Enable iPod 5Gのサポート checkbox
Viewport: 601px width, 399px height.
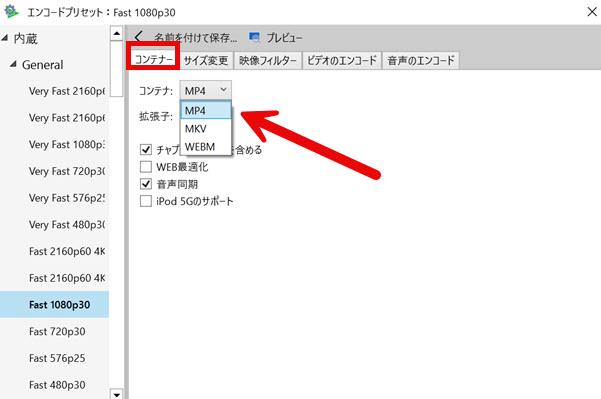pos(146,201)
